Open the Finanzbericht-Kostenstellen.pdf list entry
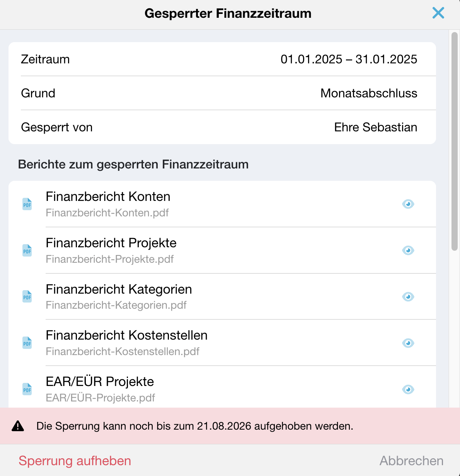Viewport: 460px width, 476px height. [x=222, y=343]
